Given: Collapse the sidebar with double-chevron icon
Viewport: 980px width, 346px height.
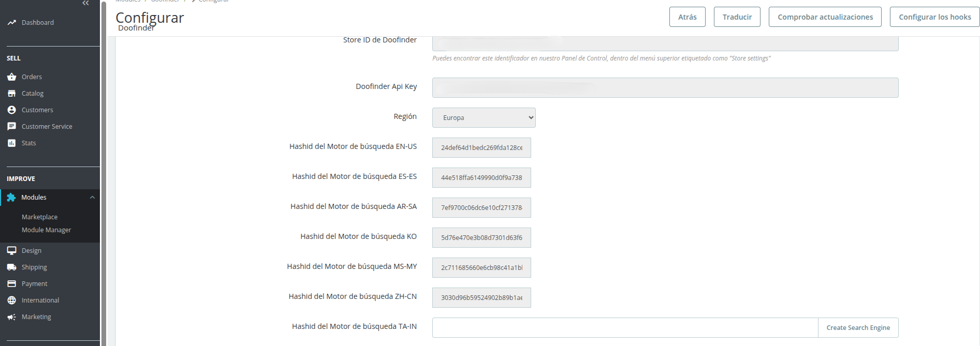Looking at the screenshot, I should pos(85,3).
